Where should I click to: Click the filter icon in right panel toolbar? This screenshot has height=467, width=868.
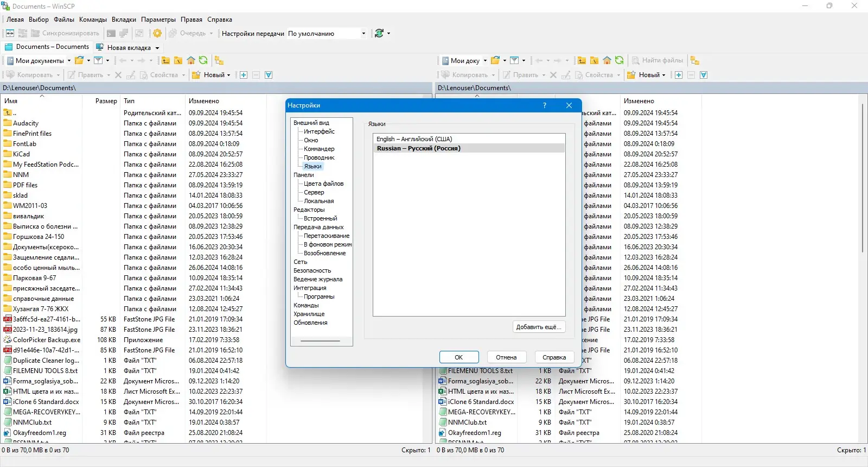coord(514,60)
